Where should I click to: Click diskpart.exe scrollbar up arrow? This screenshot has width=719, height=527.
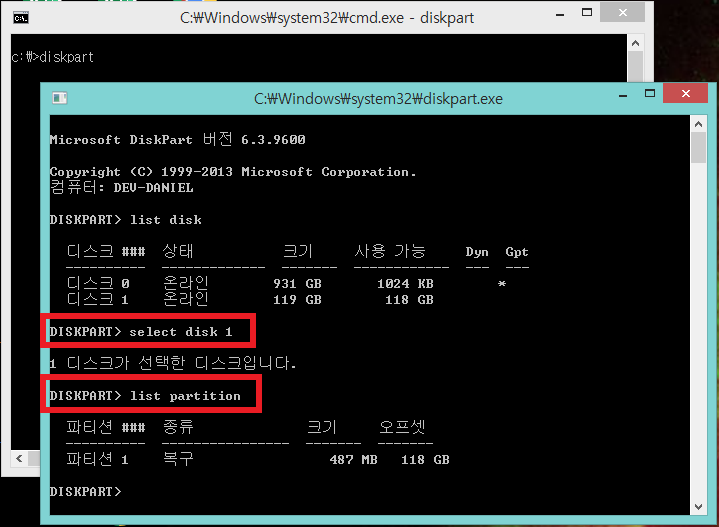pos(698,124)
